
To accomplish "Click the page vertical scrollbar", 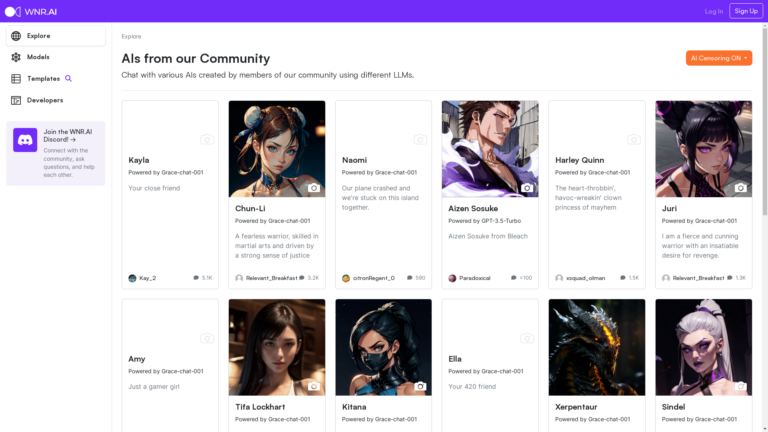I will pyautogui.click(x=765, y=121).
